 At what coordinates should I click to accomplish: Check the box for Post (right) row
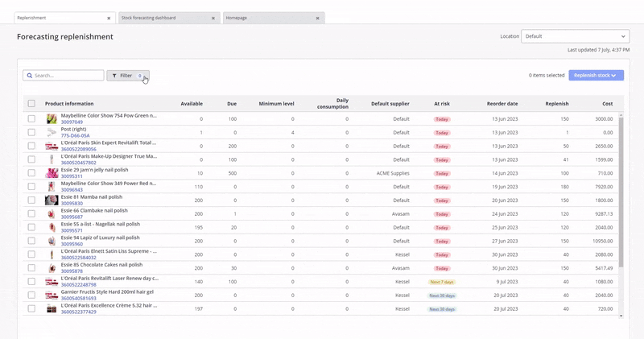(x=31, y=132)
